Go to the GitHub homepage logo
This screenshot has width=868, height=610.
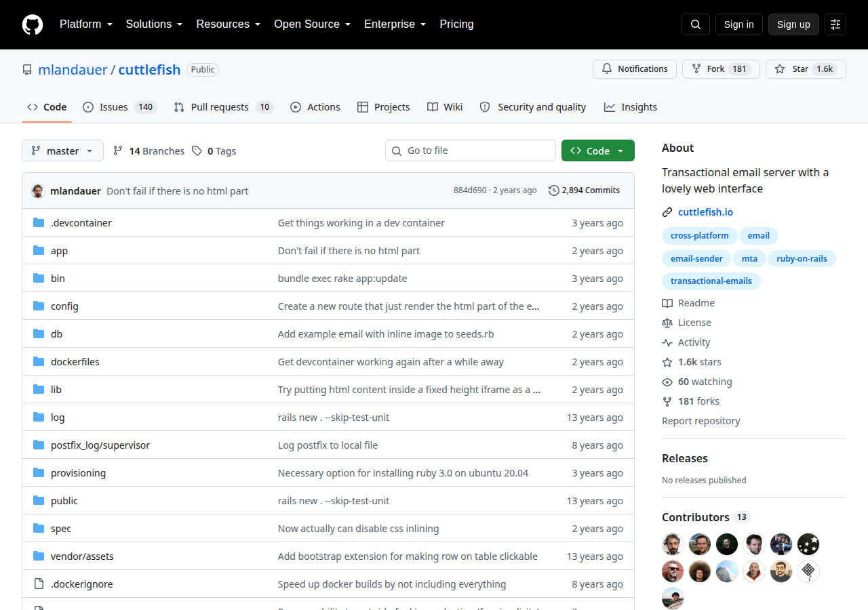[x=33, y=24]
